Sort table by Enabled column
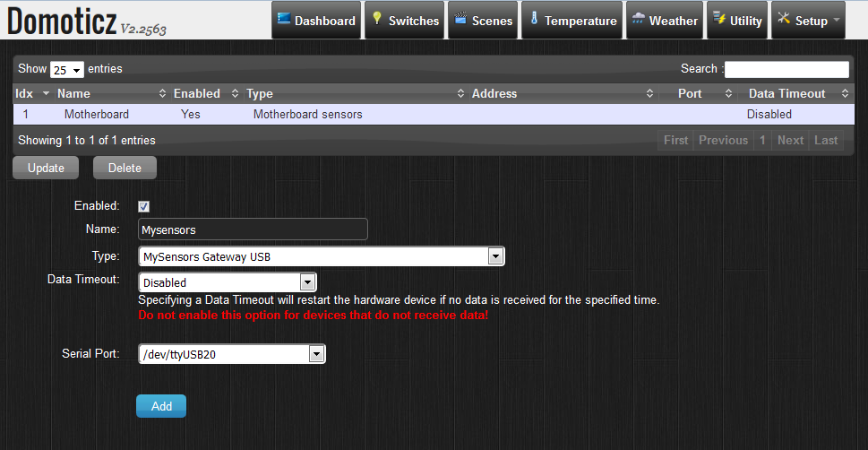868x450 pixels. [x=206, y=93]
